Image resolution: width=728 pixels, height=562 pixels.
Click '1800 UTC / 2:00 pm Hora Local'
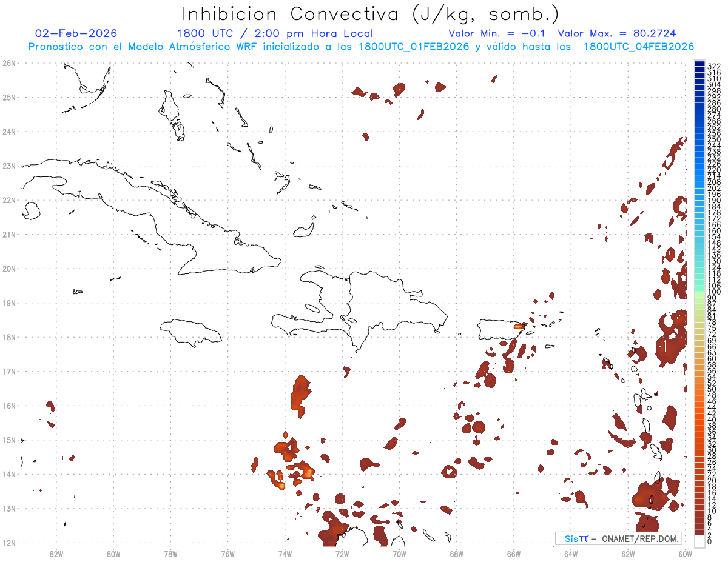coord(275,33)
